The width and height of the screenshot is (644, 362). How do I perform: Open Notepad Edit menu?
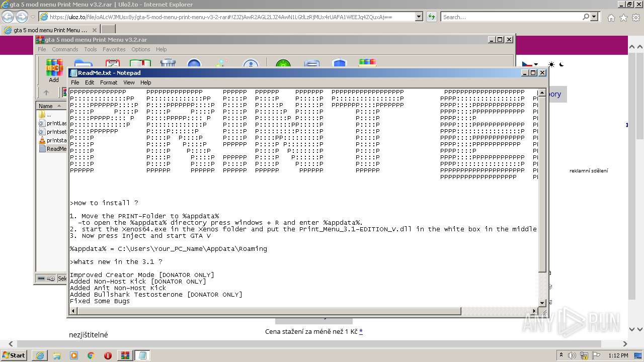[90, 82]
